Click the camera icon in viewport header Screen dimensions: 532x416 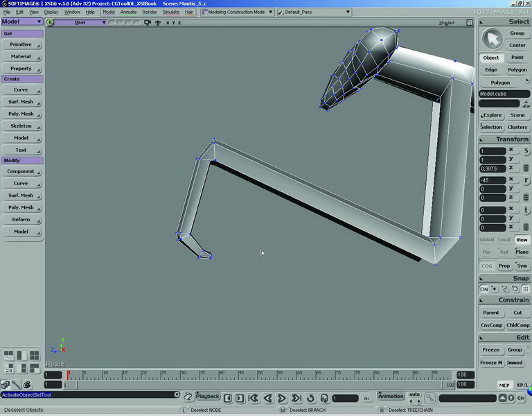pyautogui.click(x=148, y=22)
